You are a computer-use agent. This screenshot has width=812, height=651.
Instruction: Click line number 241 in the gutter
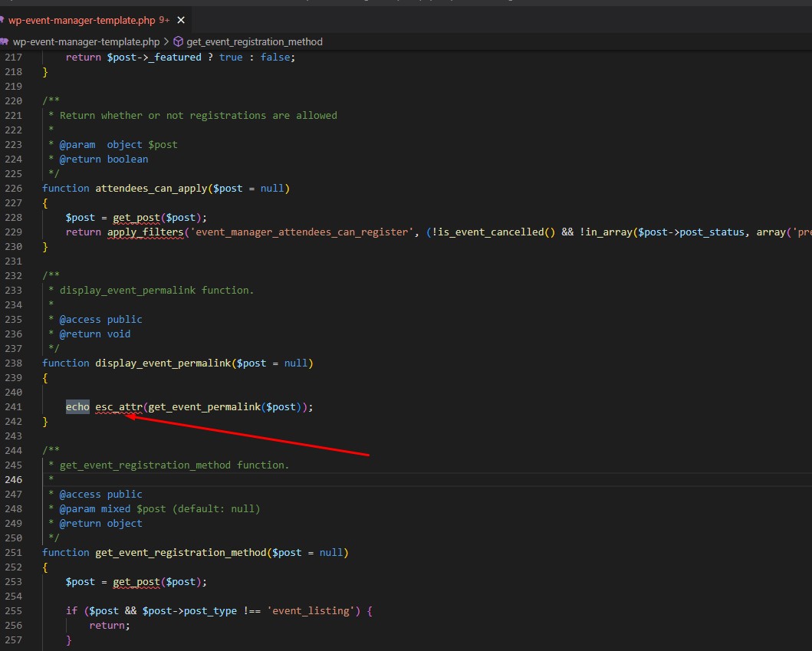pos(14,407)
